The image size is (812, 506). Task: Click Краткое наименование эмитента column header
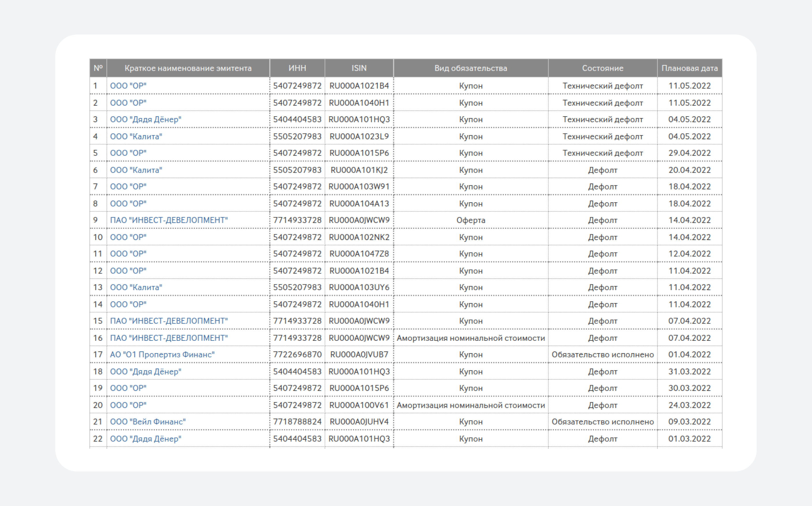(x=188, y=68)
